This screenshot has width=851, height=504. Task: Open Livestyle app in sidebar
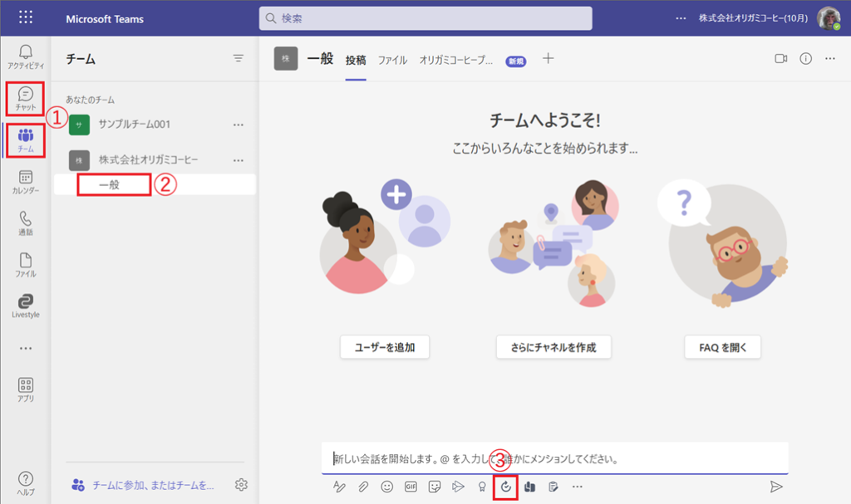click(x=25, y=306)
